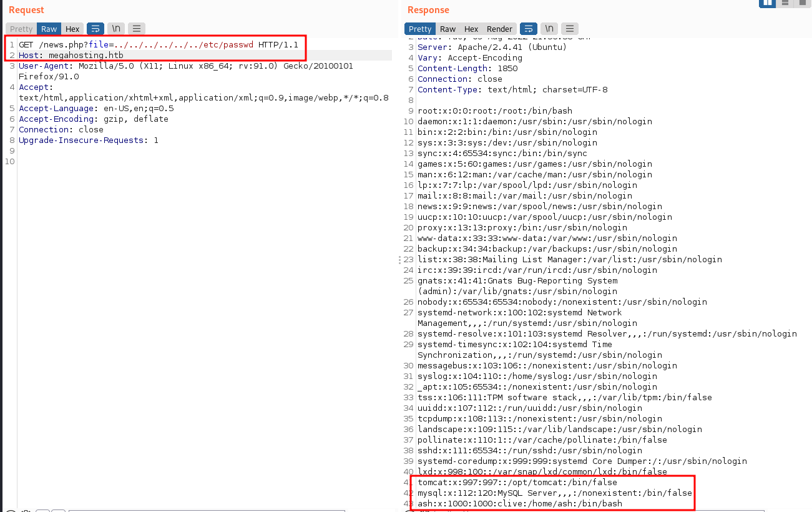Click the Vary: Accept-Encoding response header
Viewport: 812px width, 512px height.
470,58
